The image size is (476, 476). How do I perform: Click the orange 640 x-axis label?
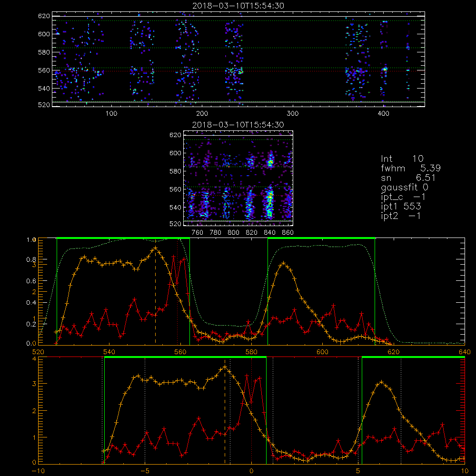click(x=465, y=352)
